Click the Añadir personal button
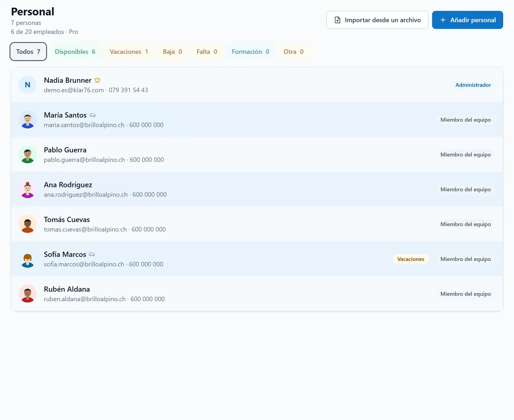This screenshot has height=420, width=514. coord(468,20)
